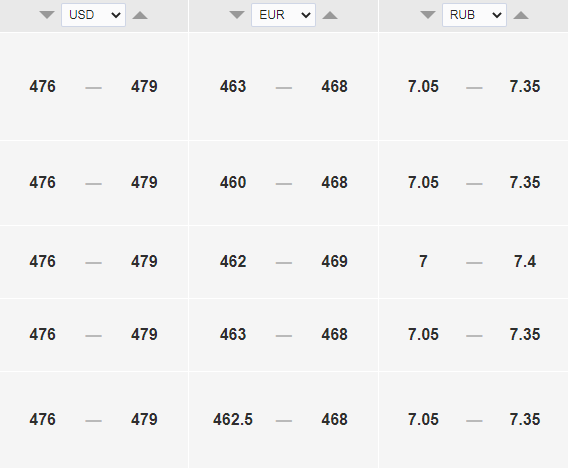Click first row USD buy rate 476
This screenshot has width=568, height=468.
[42, 87]
